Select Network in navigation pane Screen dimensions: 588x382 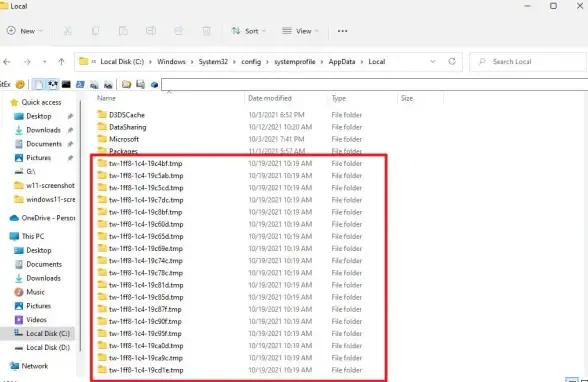pyautogui.click(x=29, y=366)
